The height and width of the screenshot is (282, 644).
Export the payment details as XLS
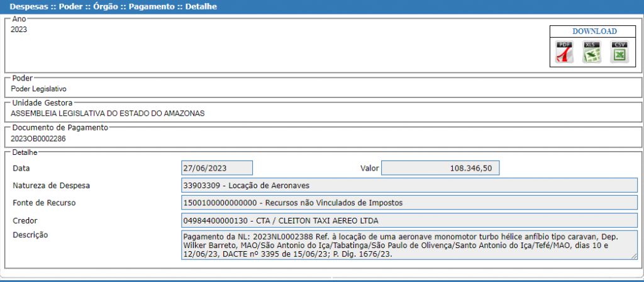(x=591, y=53)
